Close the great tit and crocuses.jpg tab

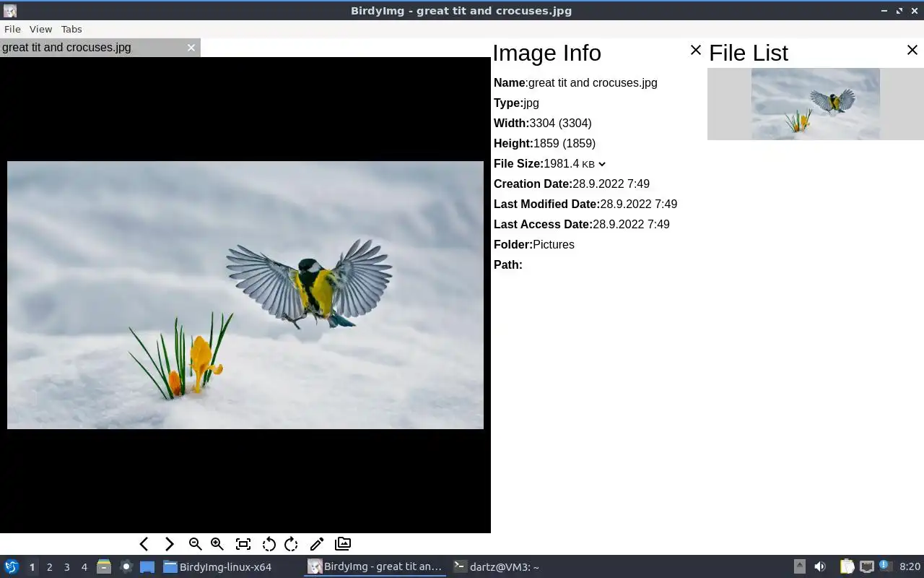[x=191, y=48]
